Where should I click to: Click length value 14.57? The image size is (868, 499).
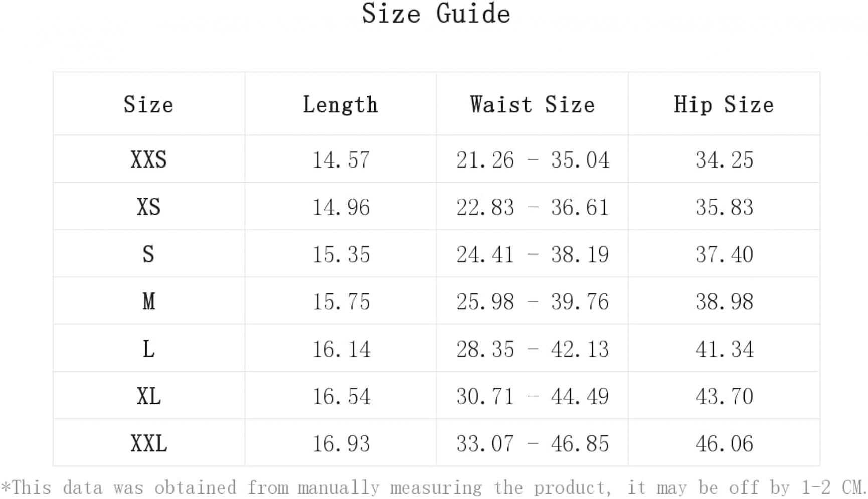pyautogui.click(x=341, y=160)
